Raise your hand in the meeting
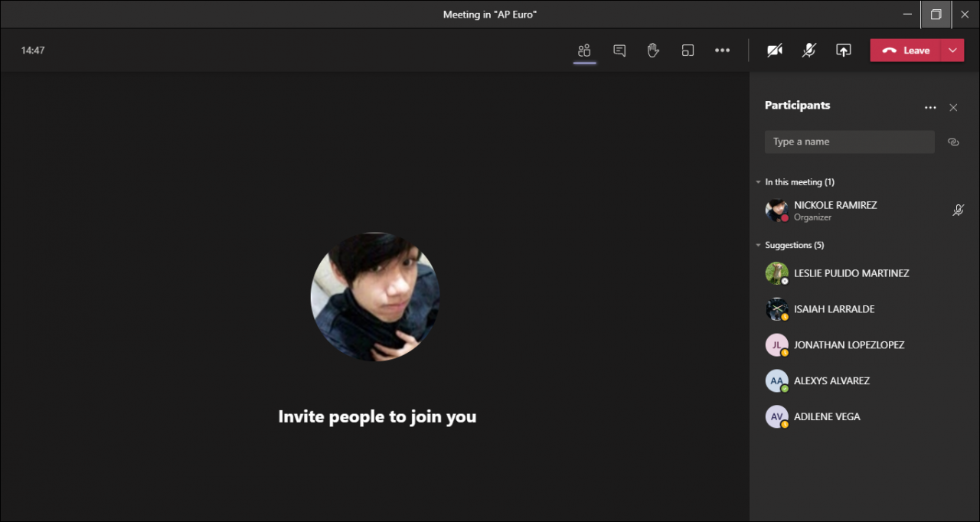 click(x=653, y=51)
